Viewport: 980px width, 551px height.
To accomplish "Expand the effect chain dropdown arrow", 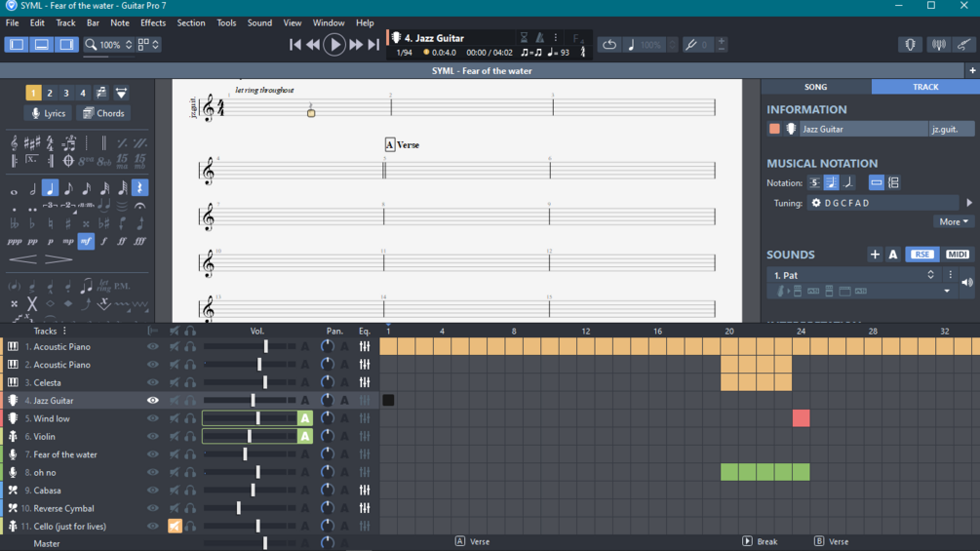I will (947, 292).
